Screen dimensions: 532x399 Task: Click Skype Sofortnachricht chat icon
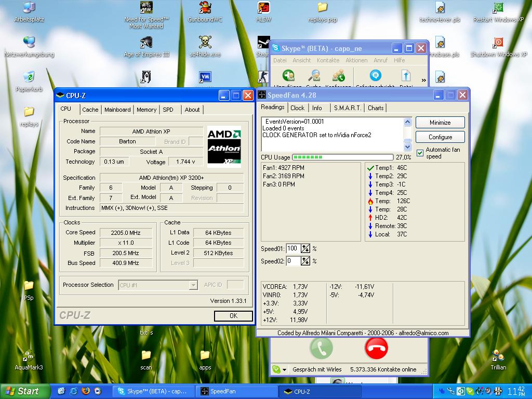click(375, 75)
